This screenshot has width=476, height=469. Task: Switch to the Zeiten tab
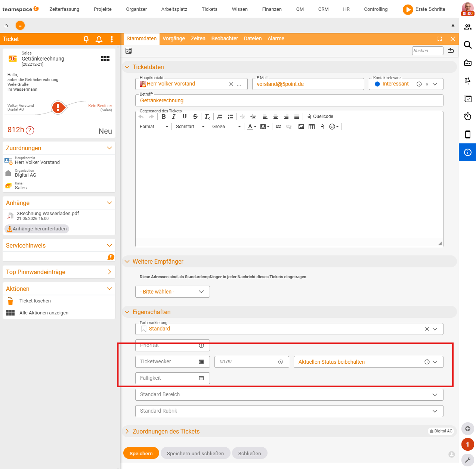198,38
